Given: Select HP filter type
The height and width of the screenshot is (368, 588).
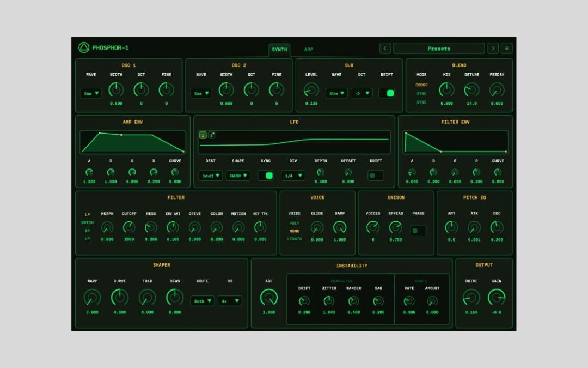Looking at the screenshot, I should point(87,239).
